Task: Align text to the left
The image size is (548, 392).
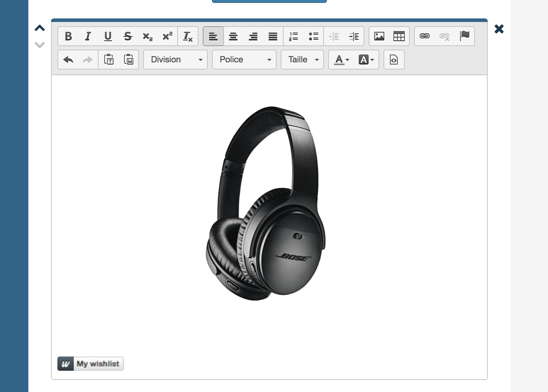Action: click(213, 36)
